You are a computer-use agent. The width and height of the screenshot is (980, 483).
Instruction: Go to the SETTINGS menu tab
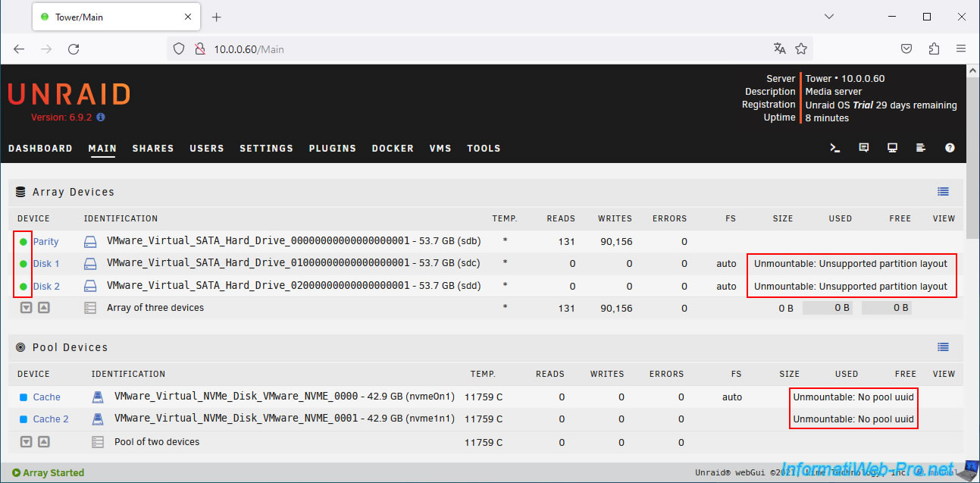[266, 149]
